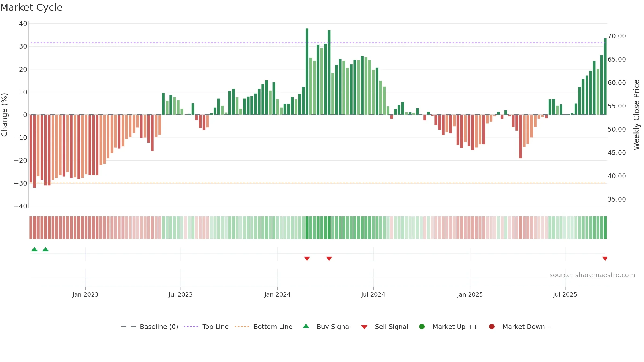Click the second red sell marker before Jul 2024

(329, 258)
